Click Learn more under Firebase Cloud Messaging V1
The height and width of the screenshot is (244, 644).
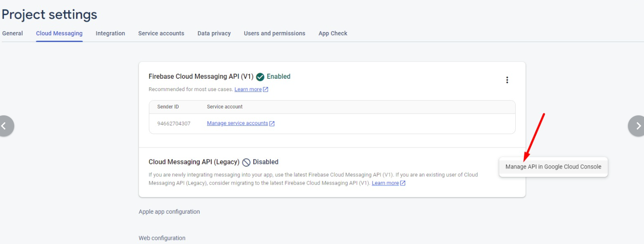[x=248, y=89]
